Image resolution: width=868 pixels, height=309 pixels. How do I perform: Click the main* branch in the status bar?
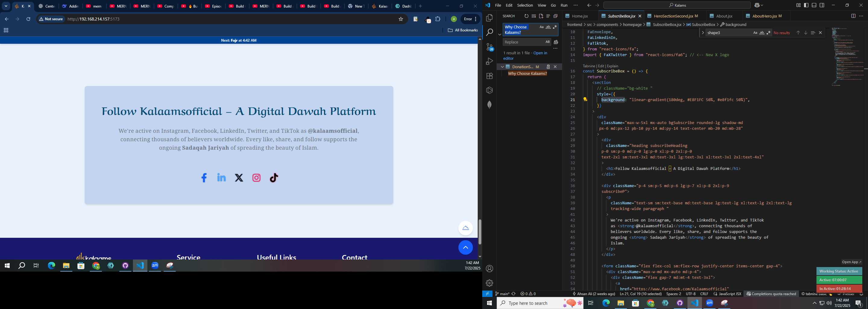[502, 294]
